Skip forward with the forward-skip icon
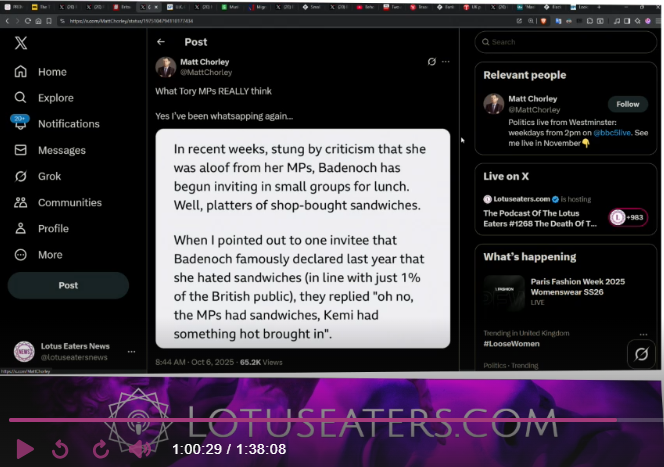The height and width of the screenshot is (467, 664). coord(100,449)
